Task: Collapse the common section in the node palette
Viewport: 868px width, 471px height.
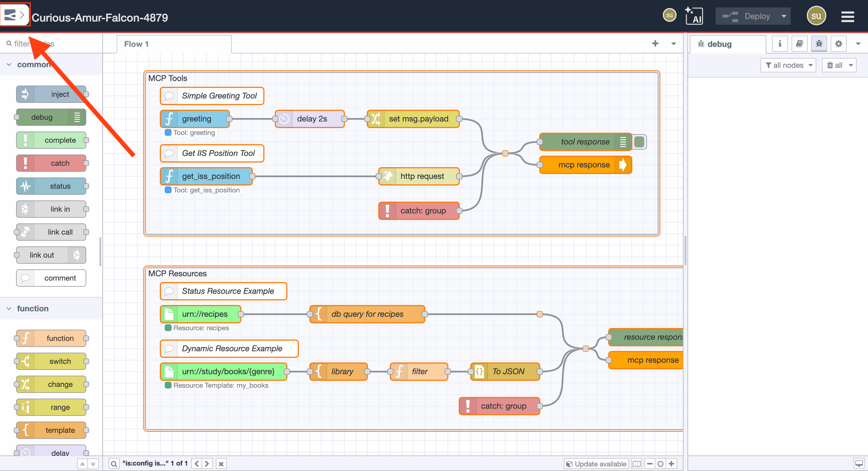Action: coord(9,64)
